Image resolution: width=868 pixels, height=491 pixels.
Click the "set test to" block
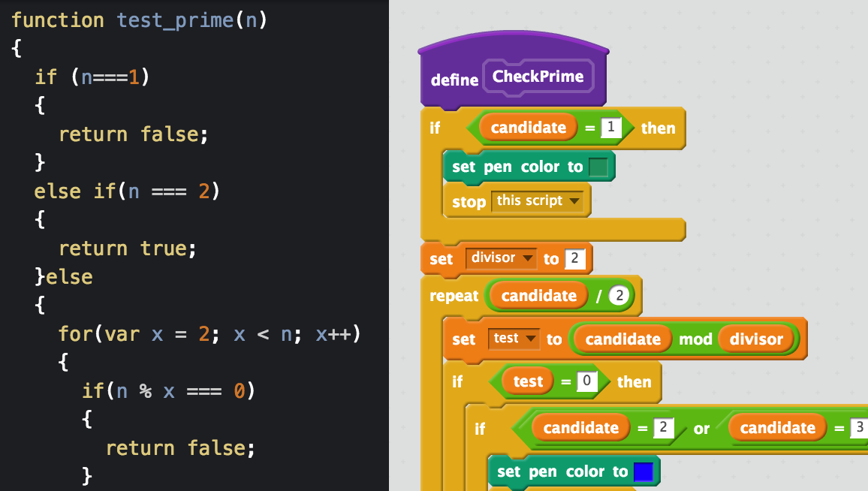coord(464,339)
